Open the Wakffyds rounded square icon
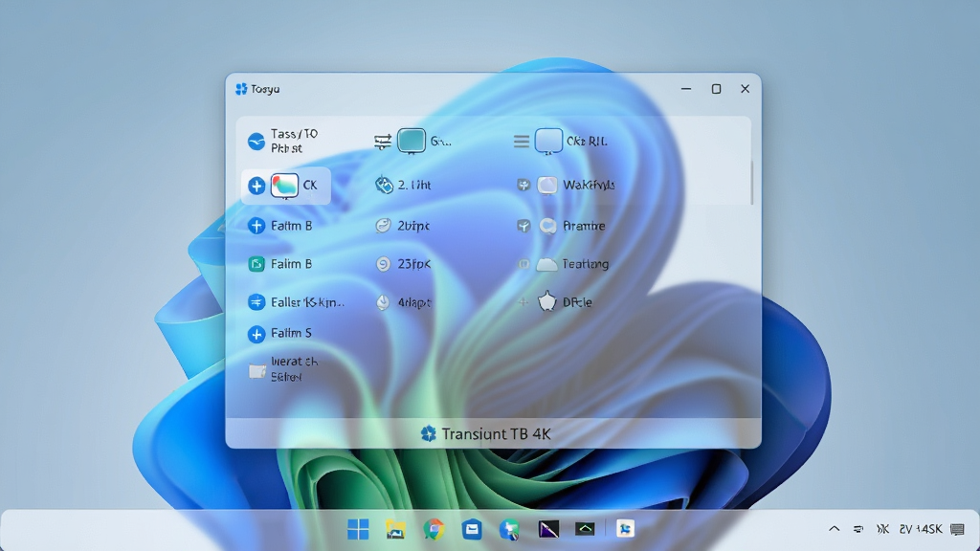The height and width of the screenshot is (551, 980). pyautogui.click(x=547, y=185)
